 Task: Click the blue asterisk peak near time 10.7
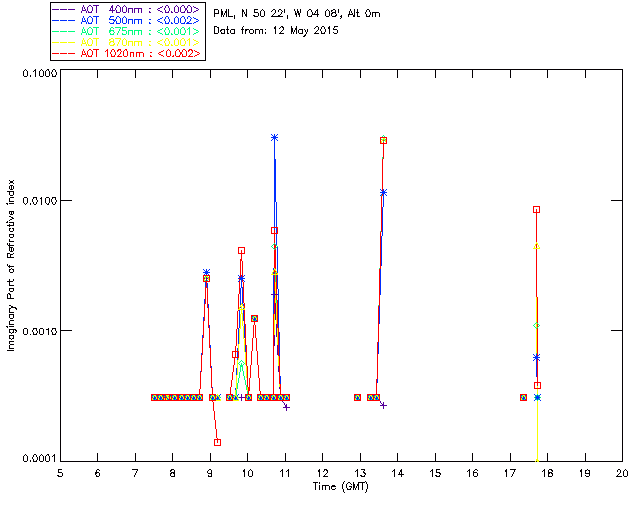pyautogui.click(x=275, y=138)
